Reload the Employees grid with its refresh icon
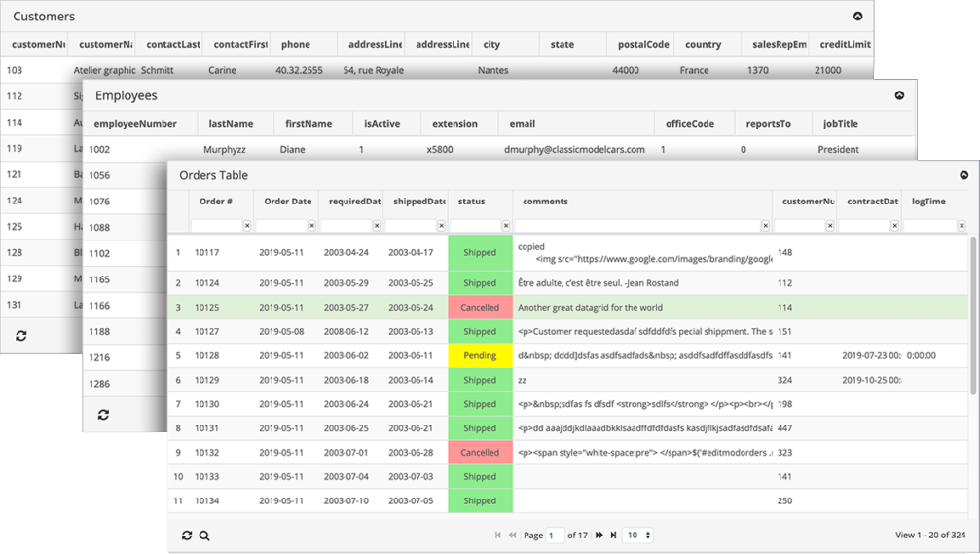 tap(104, 415)
